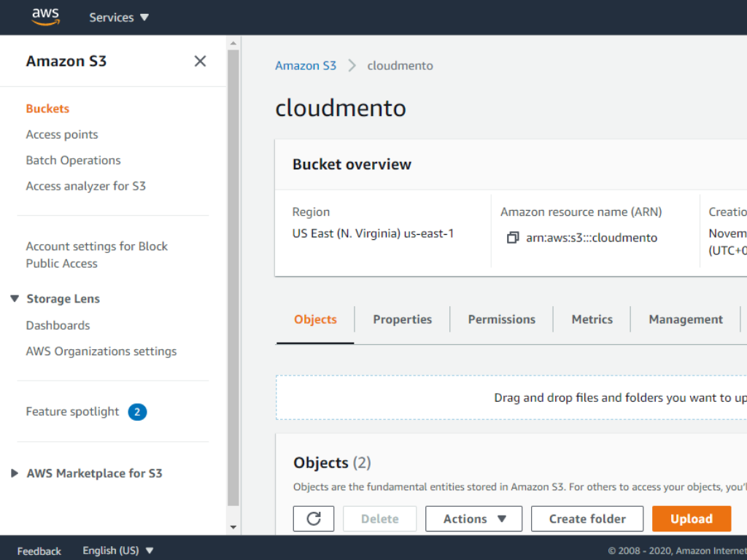Open the Actions dropdown button
Image resolution: width=747 pixels, height=560 pixels.
tap(474, 518)
